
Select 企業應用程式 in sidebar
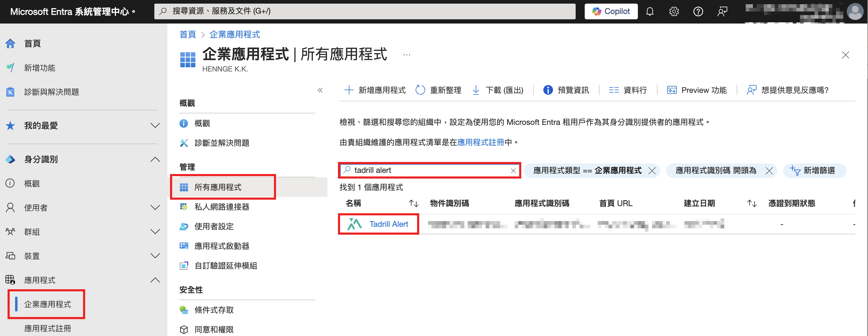point(47,304)
